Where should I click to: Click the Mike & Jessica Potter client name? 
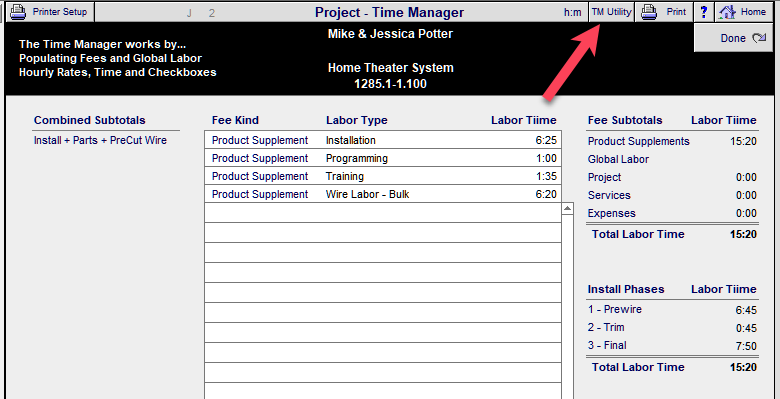pyautogui.click(x=390, y=34)
